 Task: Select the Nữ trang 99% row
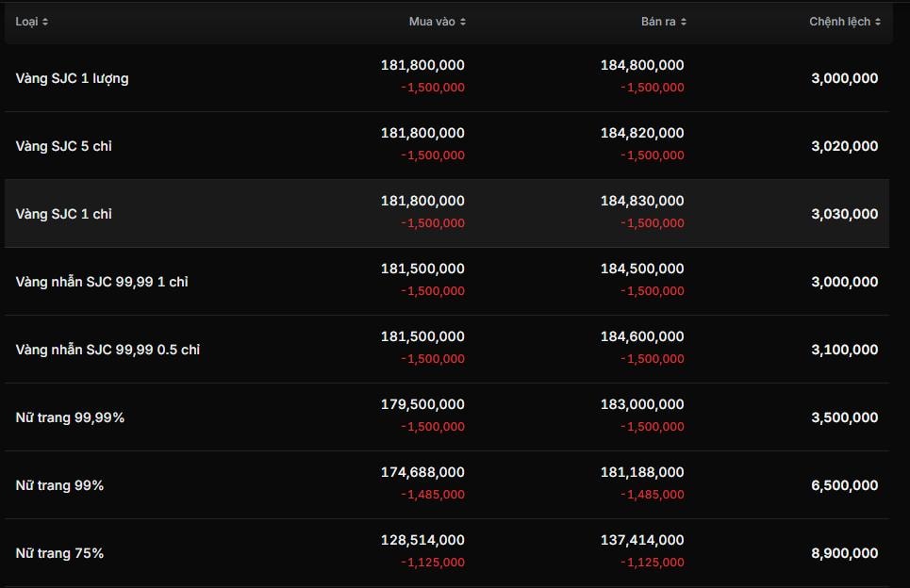click(59, 485)
